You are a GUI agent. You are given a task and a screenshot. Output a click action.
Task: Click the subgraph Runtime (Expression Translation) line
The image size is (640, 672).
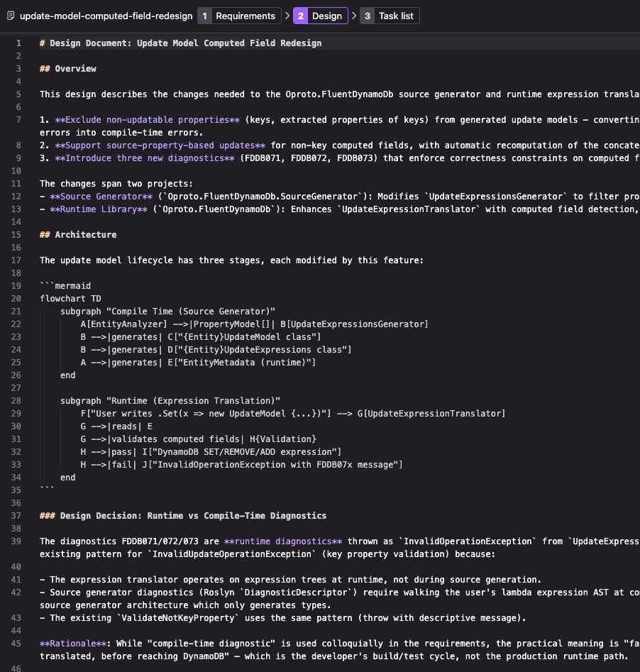point(170,401)
